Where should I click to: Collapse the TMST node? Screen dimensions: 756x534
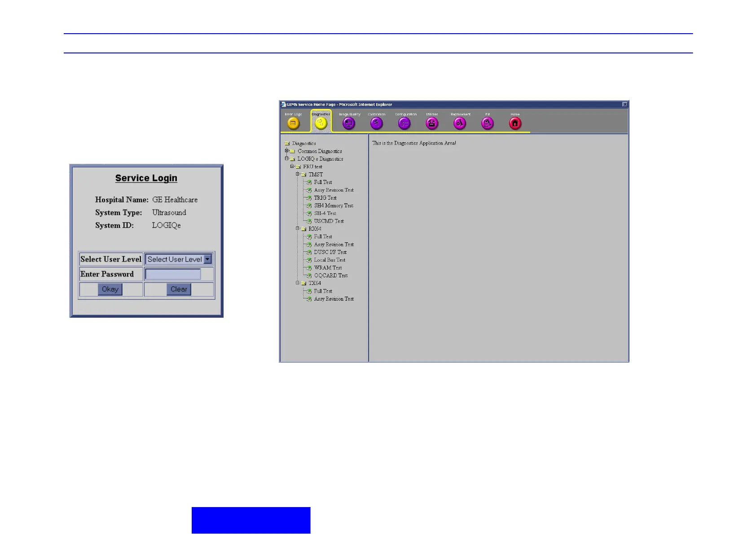click(x=297, y=174)
